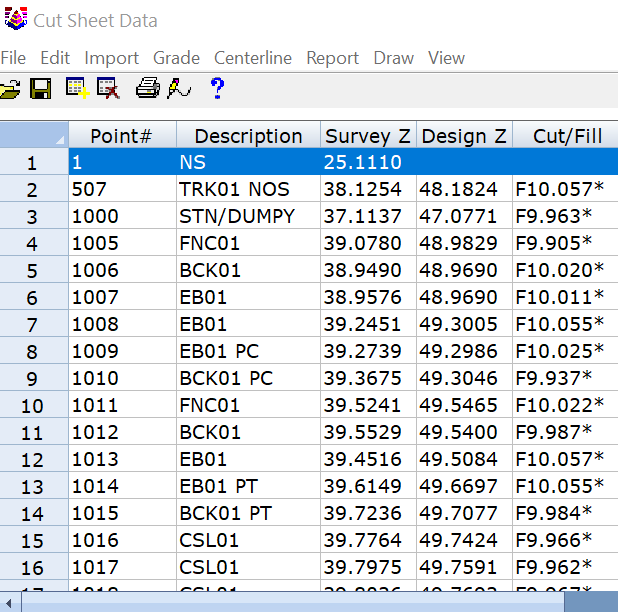This screenshot has width=618, height=612.
Task: Click the Design Z column header
Action: coord(464,135)
